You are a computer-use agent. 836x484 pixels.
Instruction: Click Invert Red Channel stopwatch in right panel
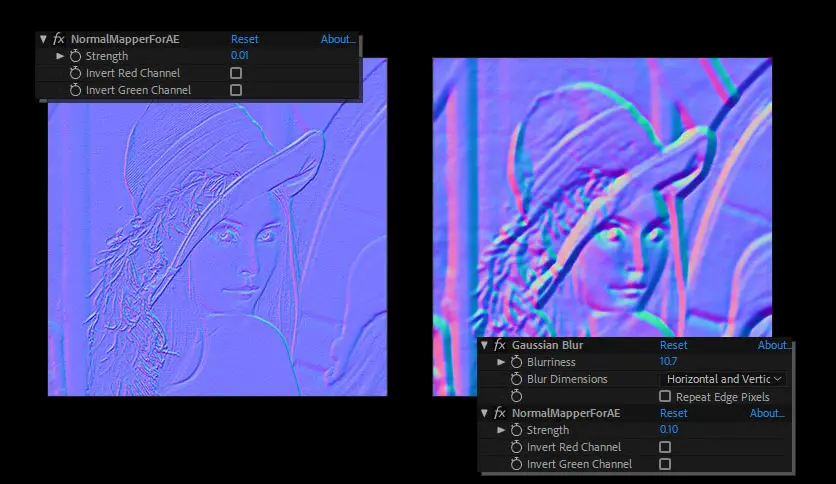pos(516,447)
